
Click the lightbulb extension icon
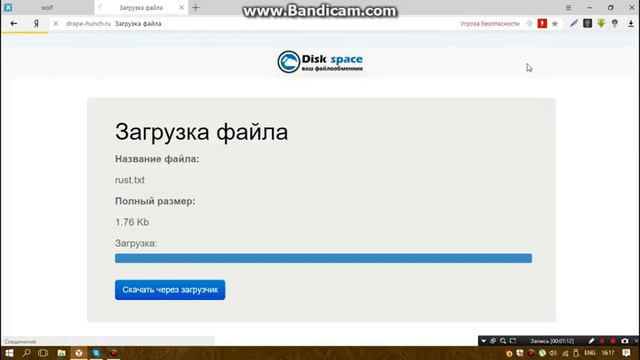[x=615, y=24]
